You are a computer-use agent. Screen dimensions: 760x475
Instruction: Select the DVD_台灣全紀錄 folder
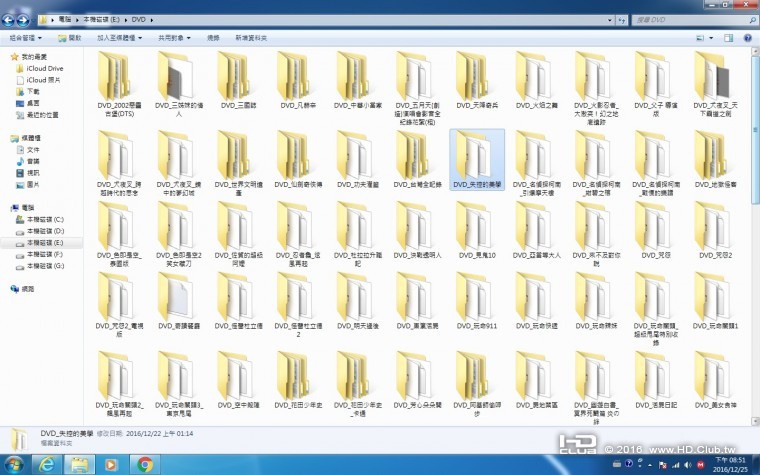pyautogui.click(x=417, y=160)
